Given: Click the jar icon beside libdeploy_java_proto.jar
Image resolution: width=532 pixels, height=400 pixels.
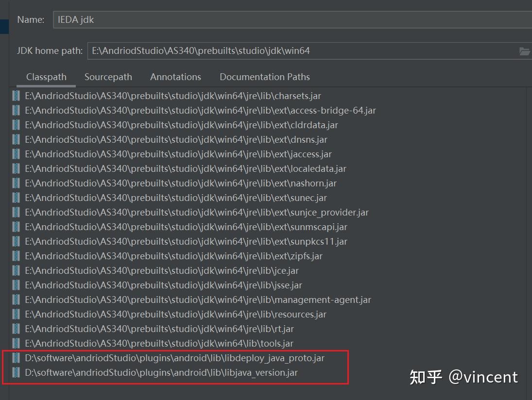Looking at the screenshot, I should (x=15, y=358).
